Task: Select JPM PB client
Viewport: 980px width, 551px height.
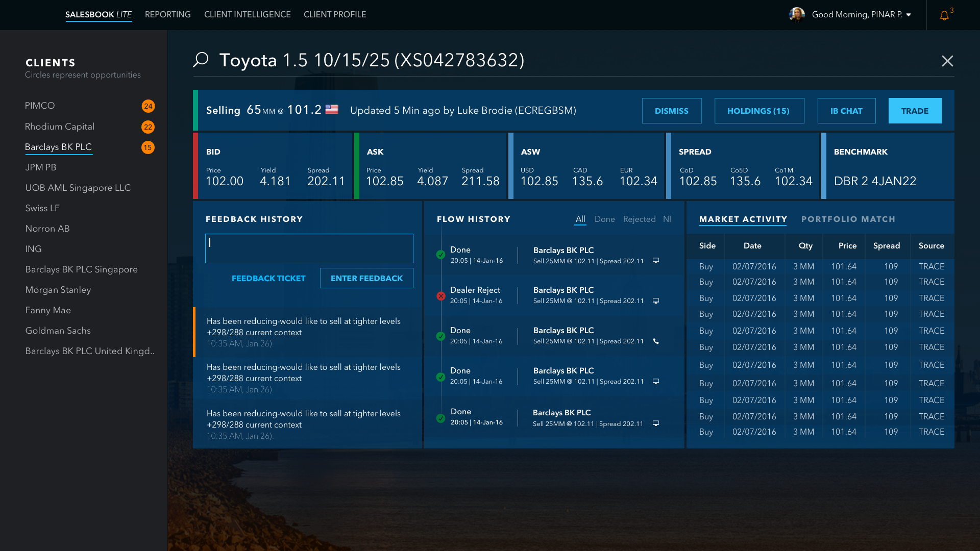Action: tap(41, 167)
